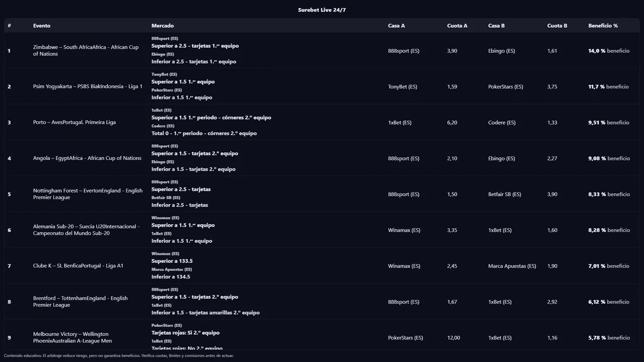Click the 6,20 odds for 1xBet
The image size is (644, 362).
coord(452,122)
